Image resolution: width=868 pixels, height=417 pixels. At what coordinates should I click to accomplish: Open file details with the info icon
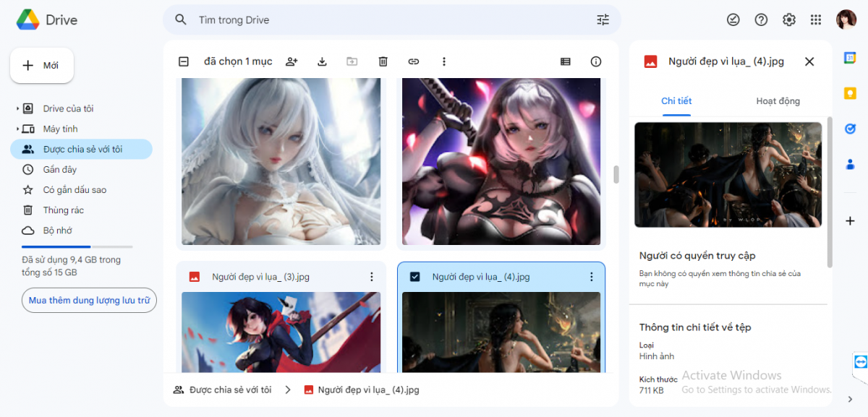coord(595,61)
